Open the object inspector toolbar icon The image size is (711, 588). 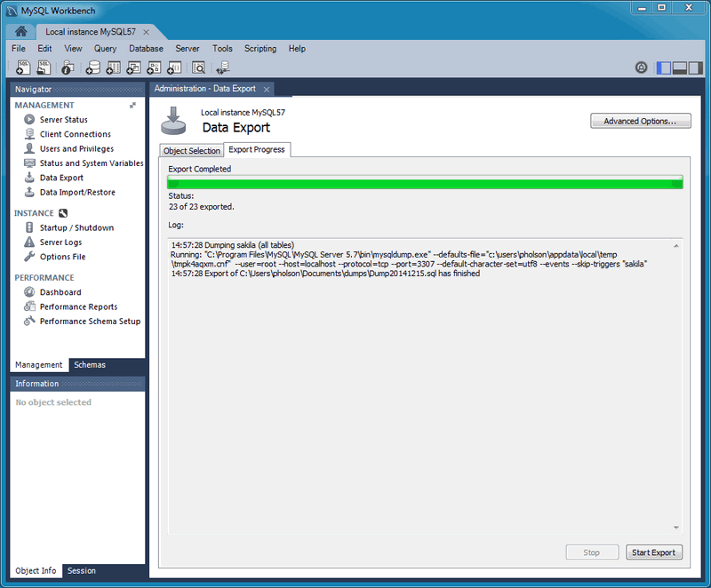(68, 68)
